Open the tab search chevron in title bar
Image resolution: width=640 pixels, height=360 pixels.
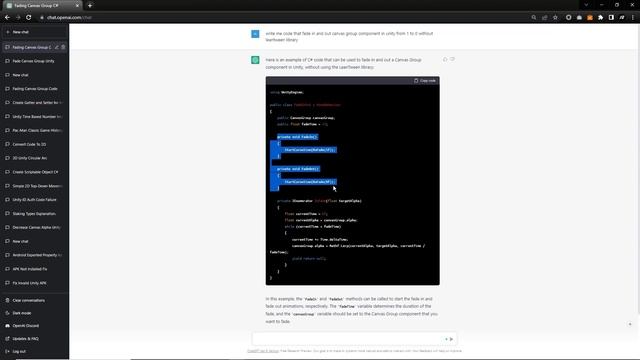click(x=587, y=5)
